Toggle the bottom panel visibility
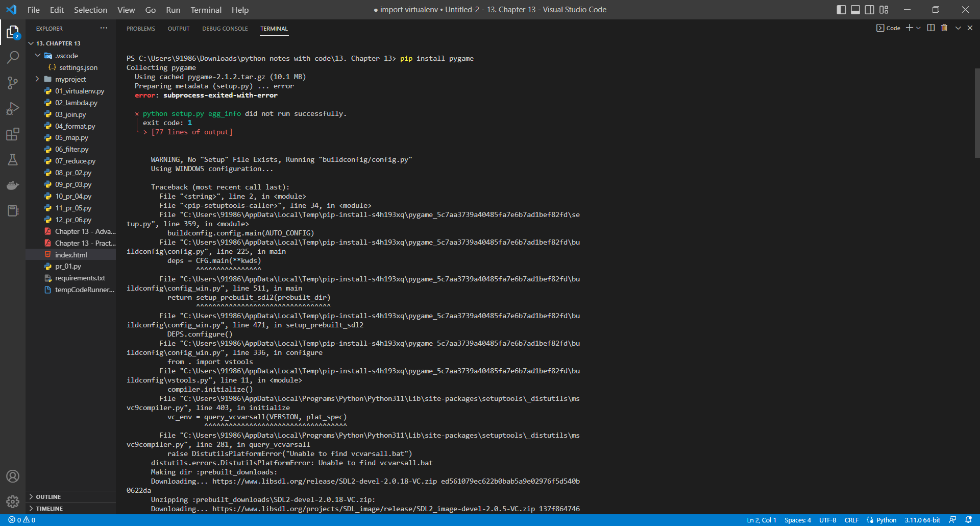 [855, 9]
